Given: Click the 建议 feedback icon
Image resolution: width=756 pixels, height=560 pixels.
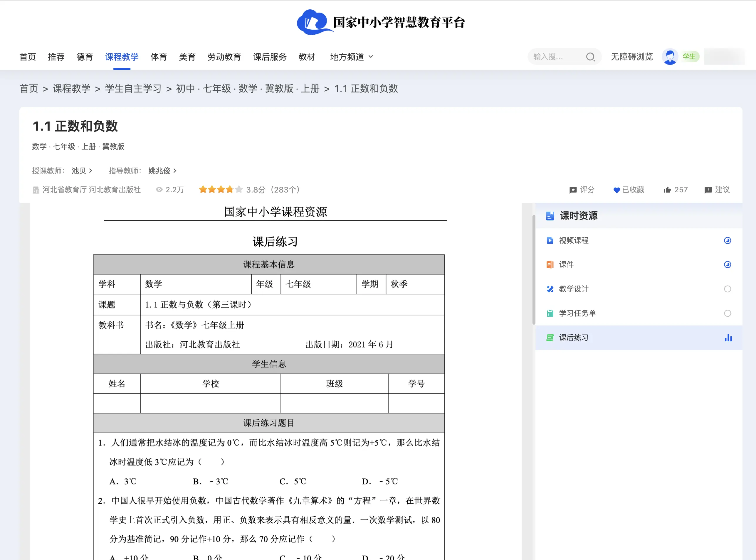Looking at the screenshot, I should click(x=708, y=190).
